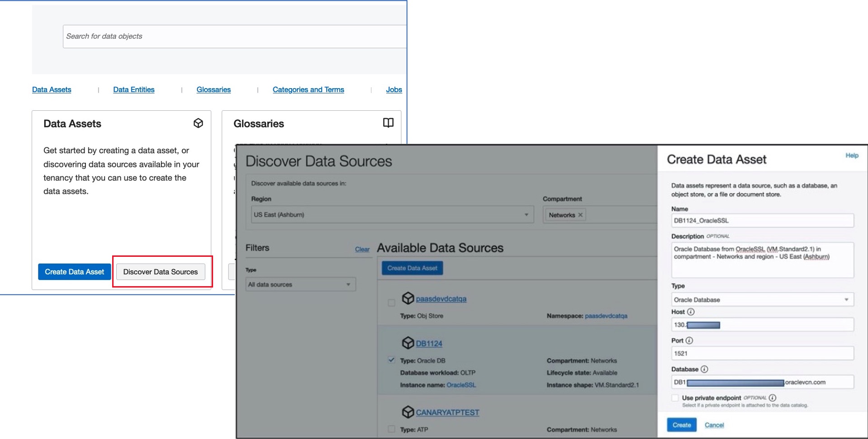
Task: Click the Host info icon
Action: pyautogui.click(x=691, y=312)
